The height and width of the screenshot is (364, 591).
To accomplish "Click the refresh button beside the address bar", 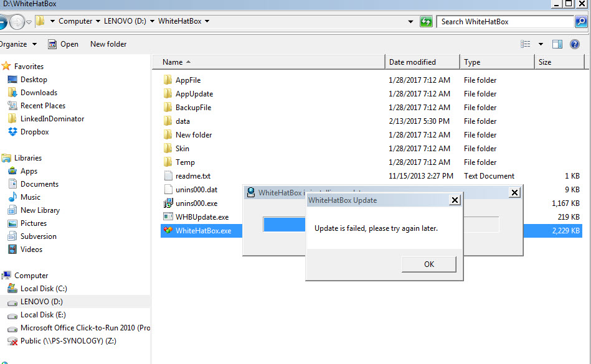I will coord(426,21).
